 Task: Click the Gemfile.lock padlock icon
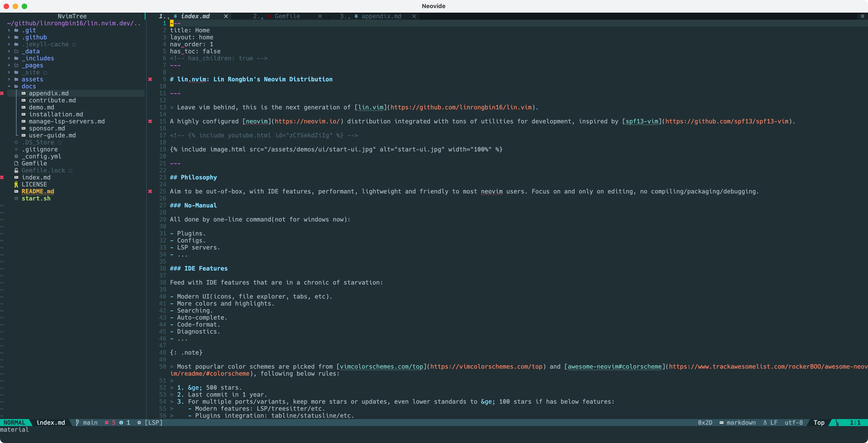(16, 170)
